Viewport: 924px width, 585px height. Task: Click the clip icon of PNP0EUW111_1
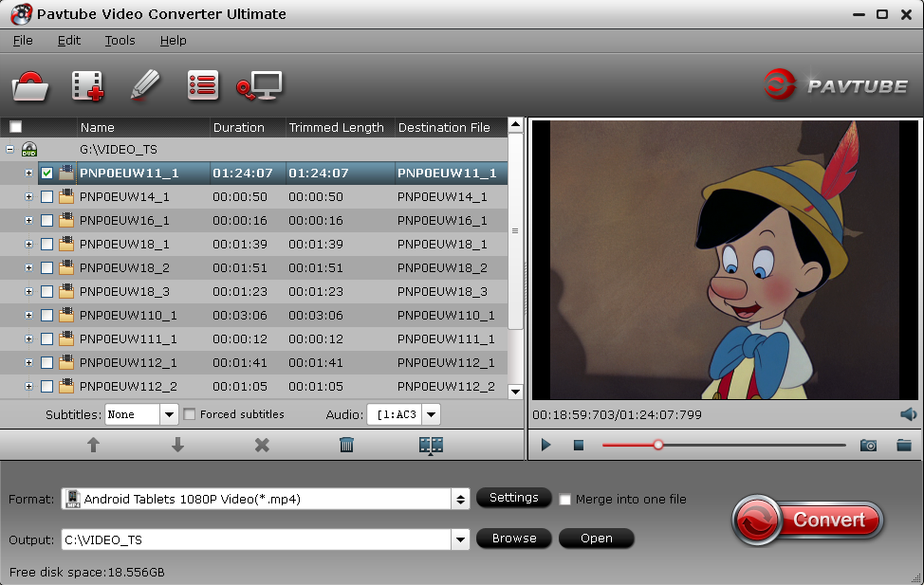tap(66, 338)
